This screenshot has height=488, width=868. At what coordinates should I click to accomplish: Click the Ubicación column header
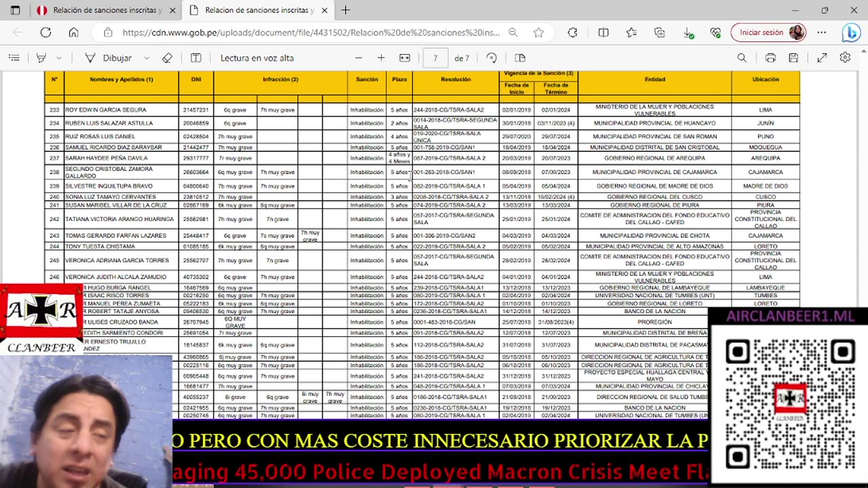(x=766, y=79)
